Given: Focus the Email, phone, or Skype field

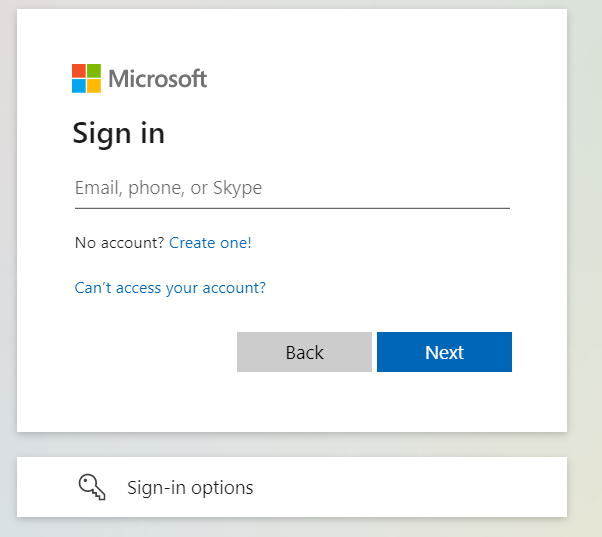Looking at the screenshot, I should point(292,188).
